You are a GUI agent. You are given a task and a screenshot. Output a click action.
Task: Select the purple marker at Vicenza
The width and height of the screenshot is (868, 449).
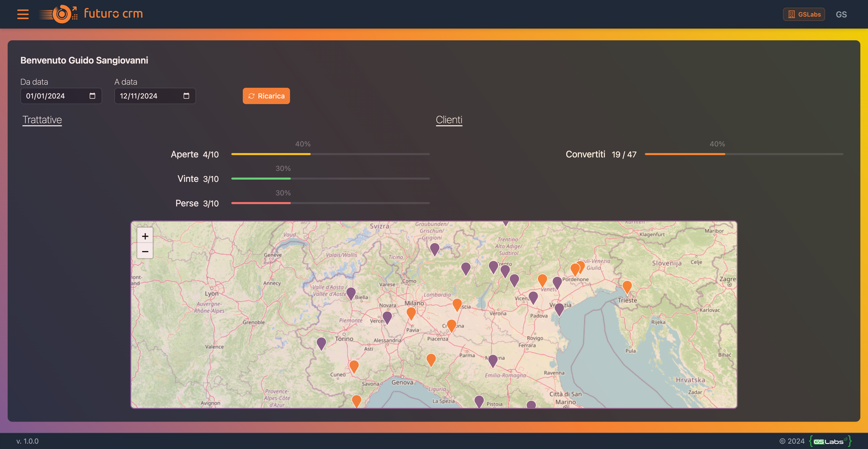point(533,298)
